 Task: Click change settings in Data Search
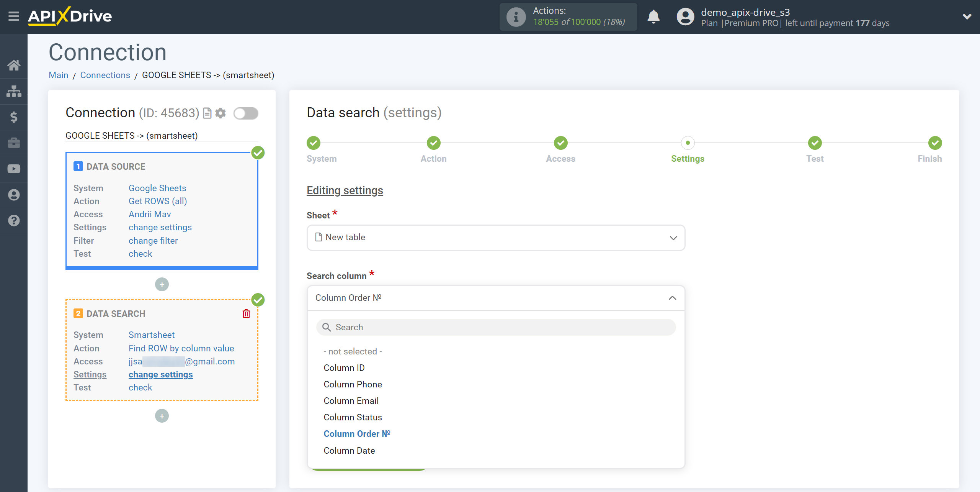[x=160, y=374]
